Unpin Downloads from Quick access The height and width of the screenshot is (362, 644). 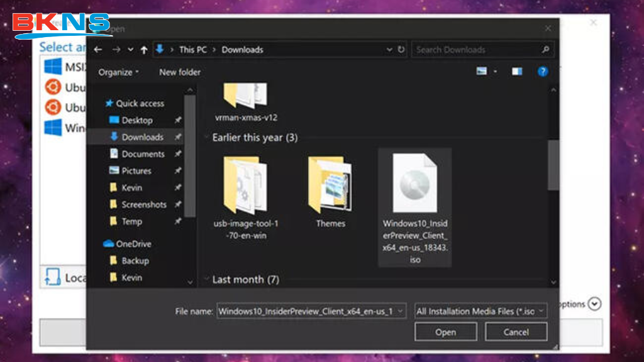click(x=177, y=136)
